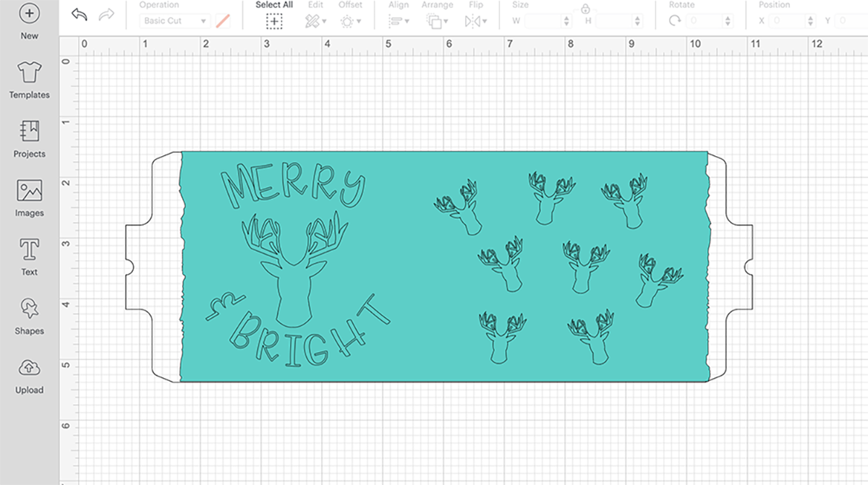Image resolution: width=868 pixels, height=485 pixels.
Task: Open the Offset tool
Action: click(x=351, y=22)
